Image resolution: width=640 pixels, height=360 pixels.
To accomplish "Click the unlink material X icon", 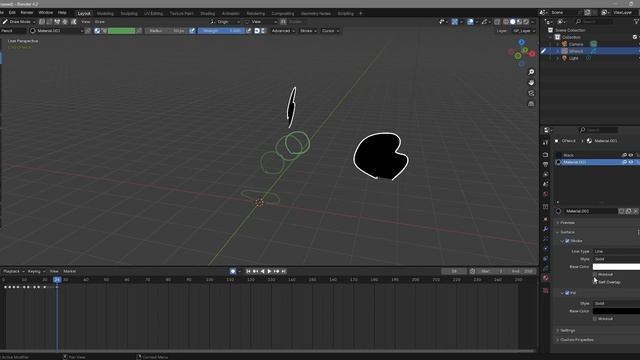I will tap(636, 211).
